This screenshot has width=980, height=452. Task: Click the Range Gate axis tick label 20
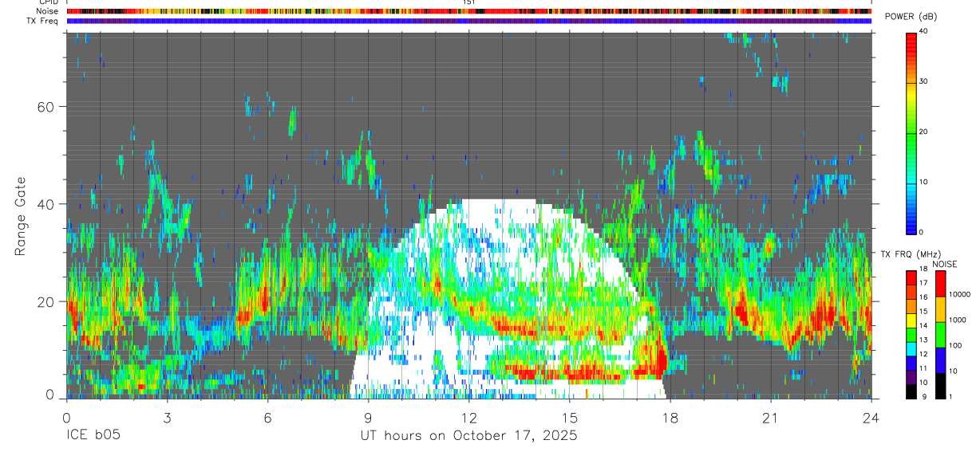tap(46, 301)
